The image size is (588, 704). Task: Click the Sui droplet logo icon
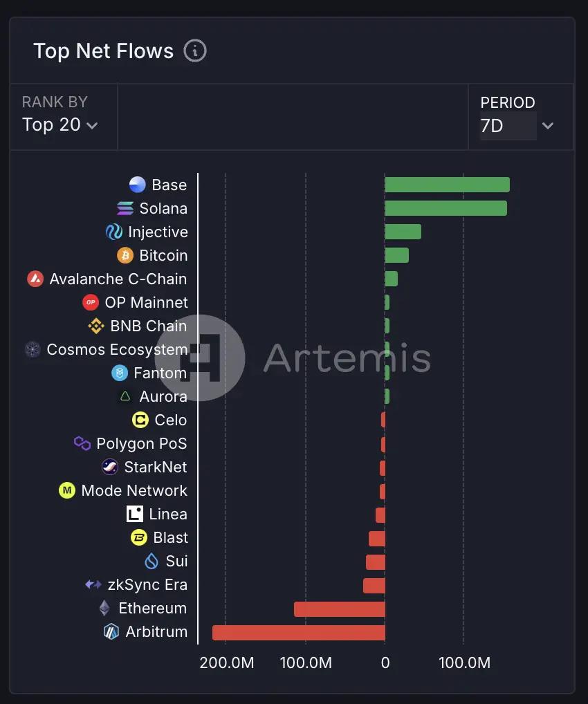pos(151,561)
